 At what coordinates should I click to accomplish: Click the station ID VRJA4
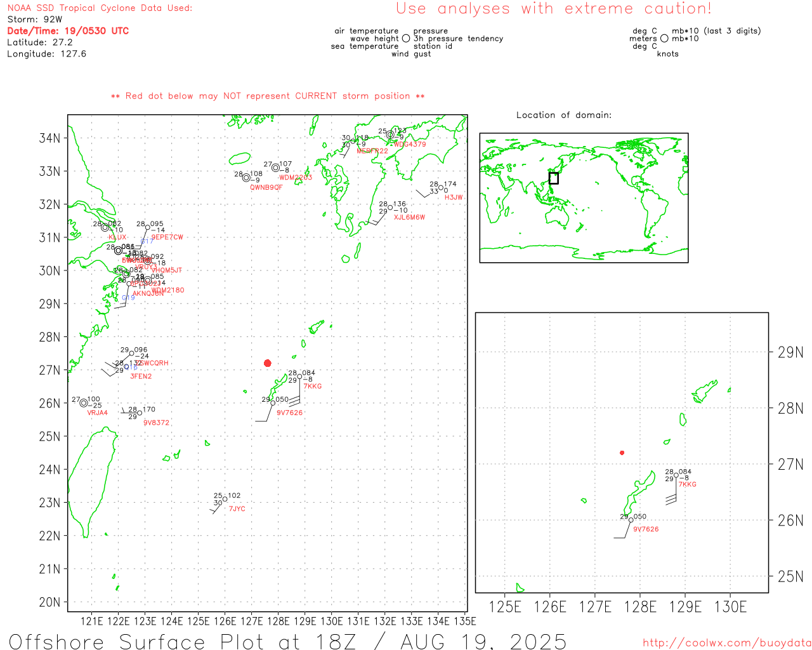pyautogui.click(x=97, y=413)
